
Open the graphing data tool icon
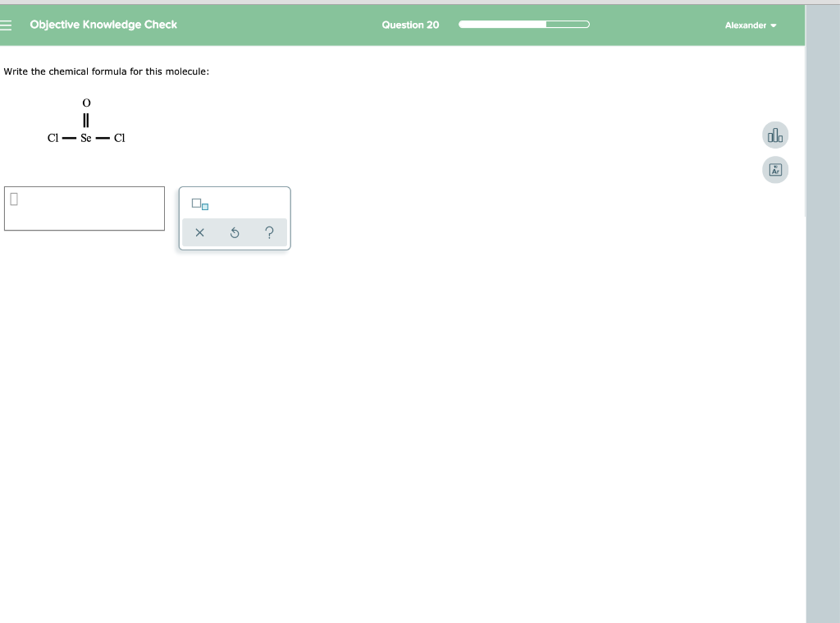[775, 134]
